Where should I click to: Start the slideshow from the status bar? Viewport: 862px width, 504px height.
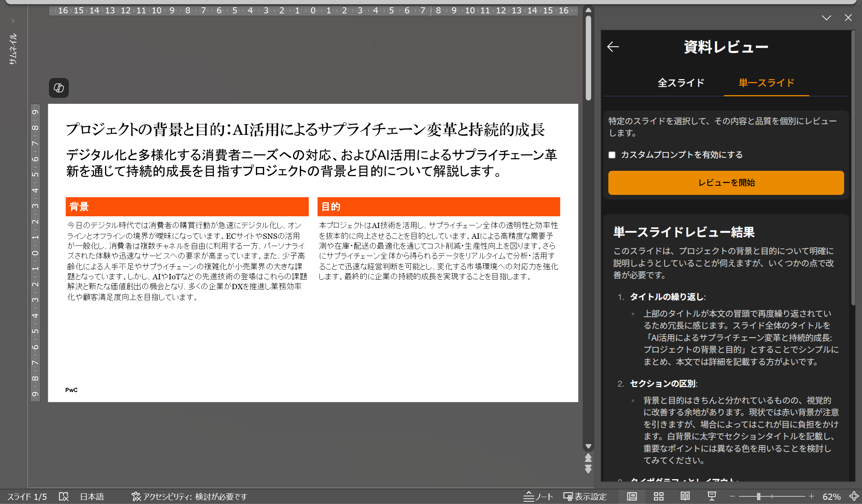(712, 496)
